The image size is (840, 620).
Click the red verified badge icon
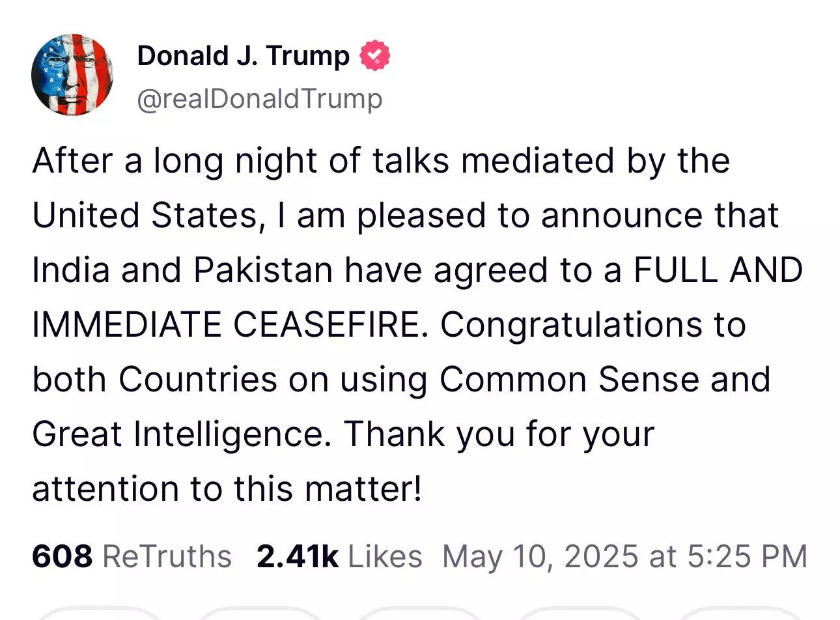click(x=374, y=56)
